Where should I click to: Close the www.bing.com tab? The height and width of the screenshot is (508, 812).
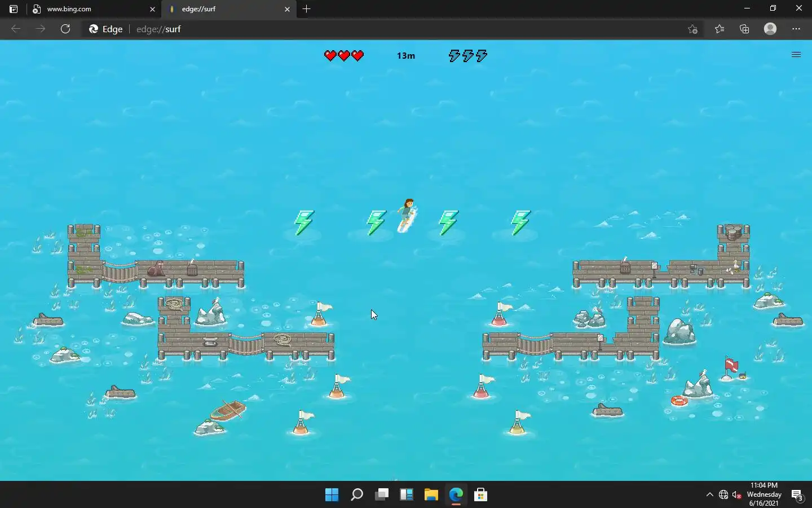coord(152,9)
